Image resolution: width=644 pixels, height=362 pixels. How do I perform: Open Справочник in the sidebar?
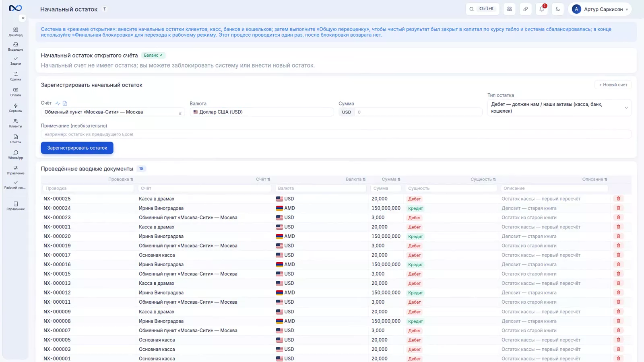(16, 206)
